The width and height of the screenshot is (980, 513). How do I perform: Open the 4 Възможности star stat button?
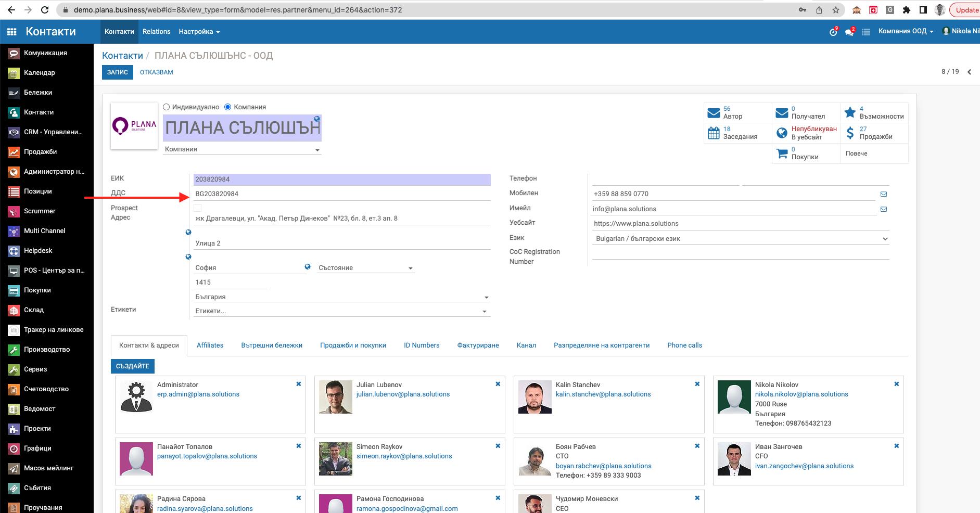coord(874,112)
